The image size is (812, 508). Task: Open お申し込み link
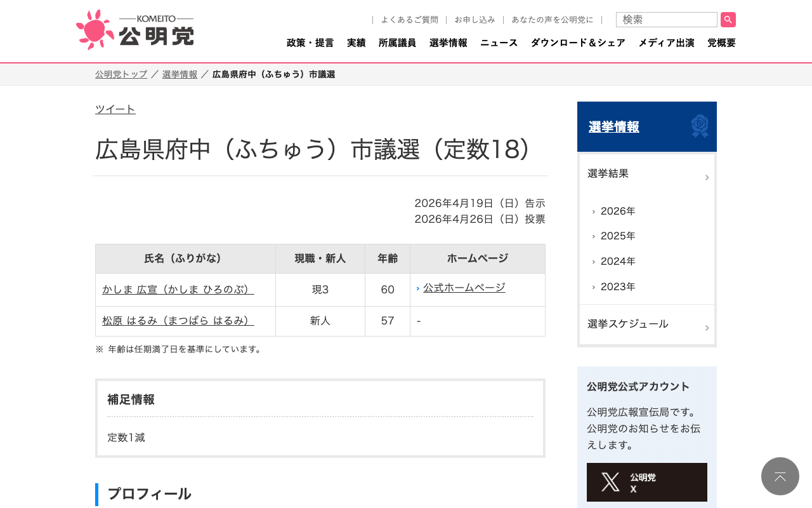pos(475,20)
